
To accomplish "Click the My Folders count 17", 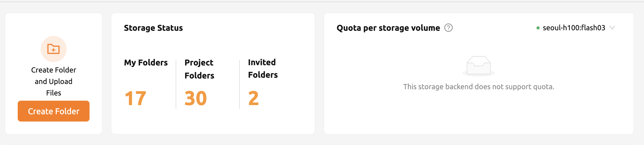I will [135, 98].
